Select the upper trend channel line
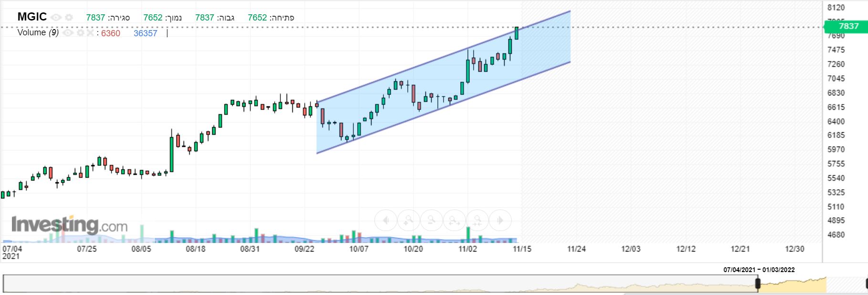This screenshot has width=868, height=295. point(444,56)
